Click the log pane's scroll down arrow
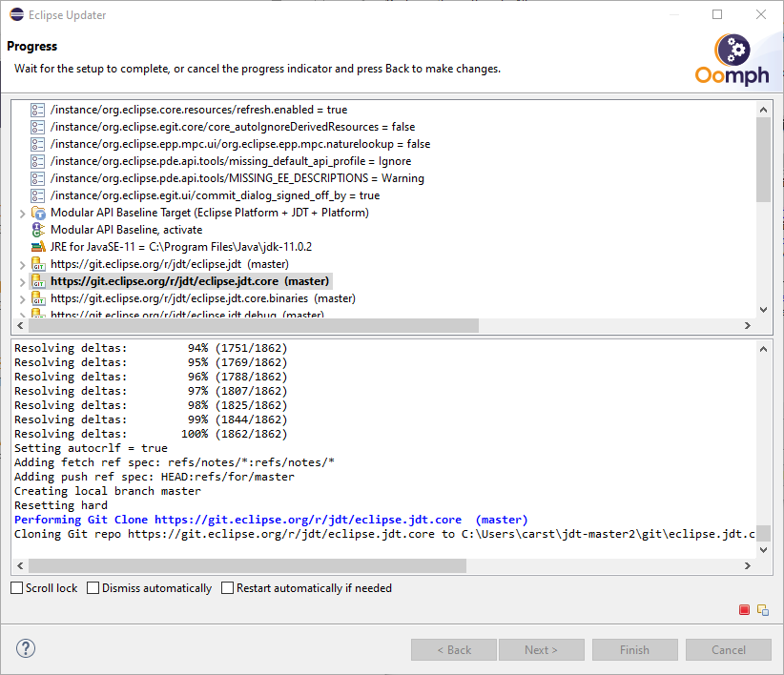 763,550
